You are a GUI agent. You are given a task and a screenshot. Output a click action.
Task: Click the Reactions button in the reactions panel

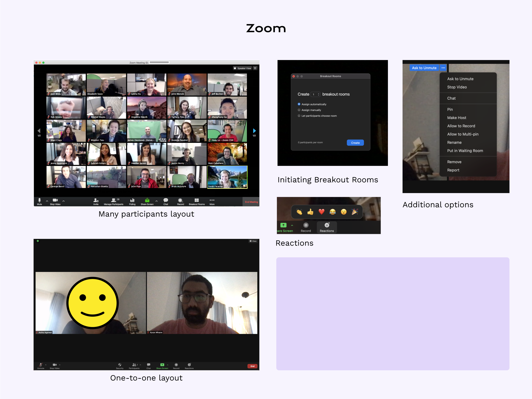point(327,227)
